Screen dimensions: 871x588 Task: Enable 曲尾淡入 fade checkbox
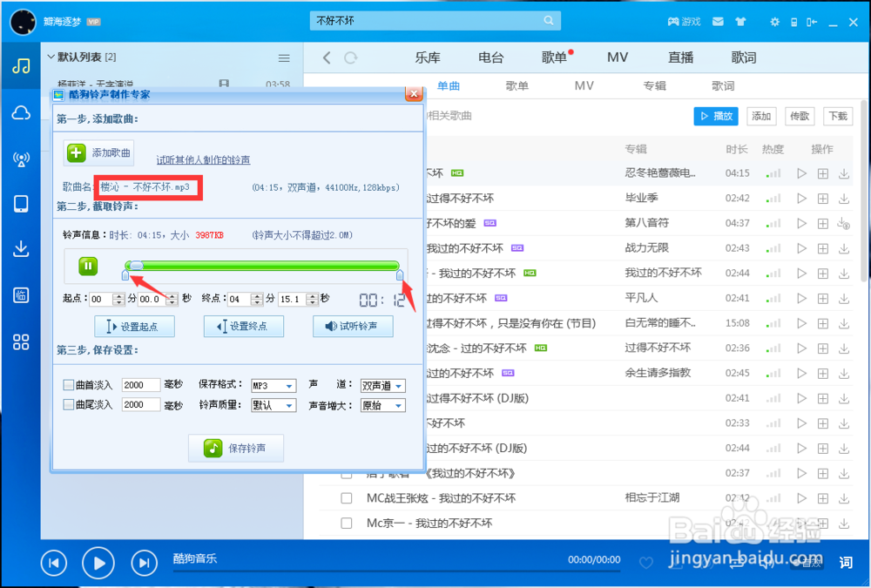point(68,404)
